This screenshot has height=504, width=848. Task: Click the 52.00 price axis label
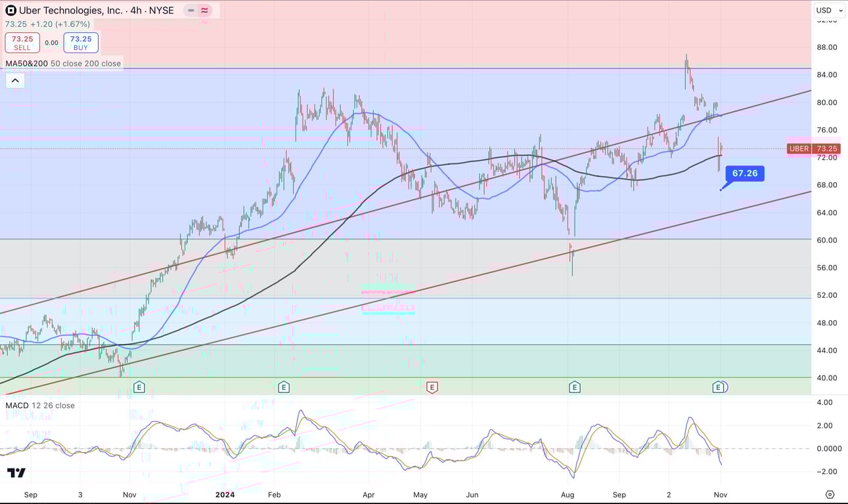point(827,295)
